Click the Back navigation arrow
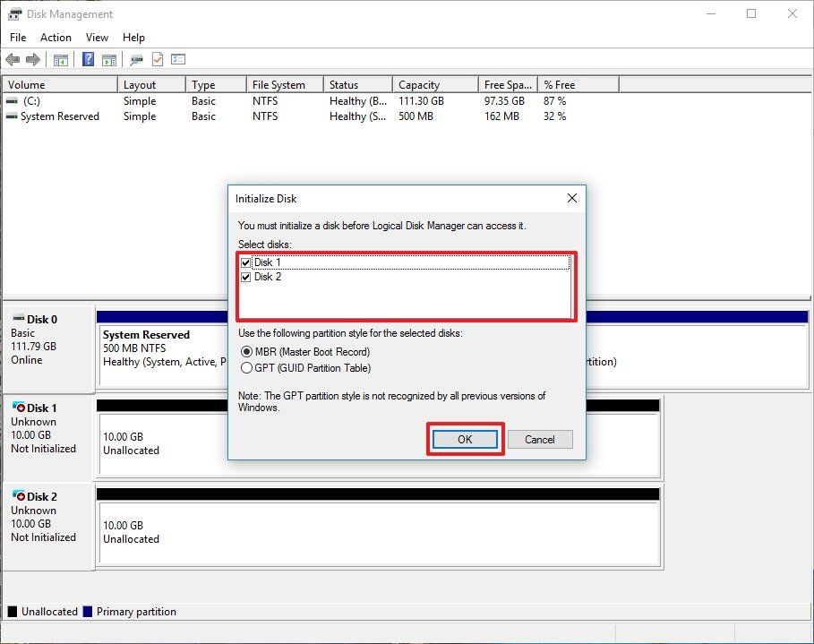The width and height of the screenshot is (814, 644). [13, 59]
